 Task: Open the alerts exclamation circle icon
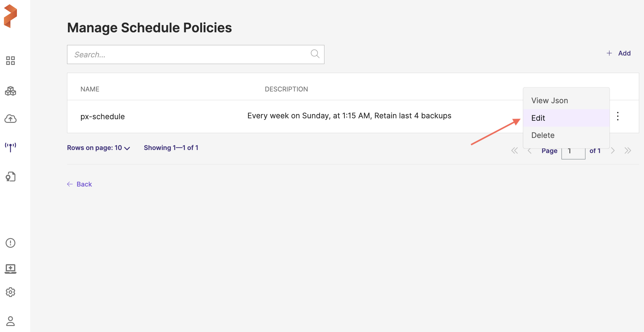coord(10,243)
